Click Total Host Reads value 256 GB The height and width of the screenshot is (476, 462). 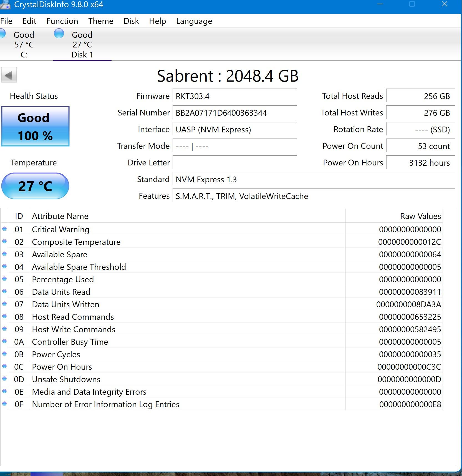tap(421, 96)
